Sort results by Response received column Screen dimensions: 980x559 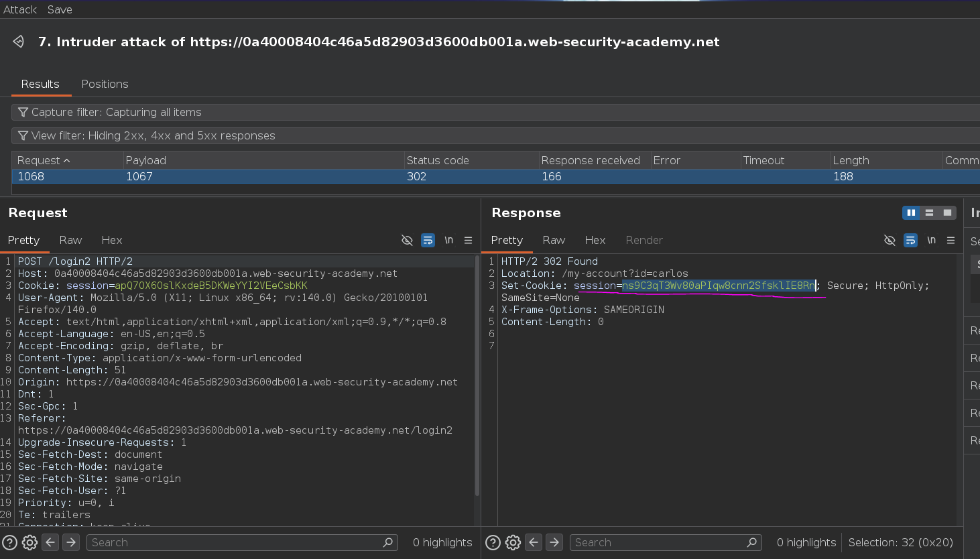click(595, 160)
